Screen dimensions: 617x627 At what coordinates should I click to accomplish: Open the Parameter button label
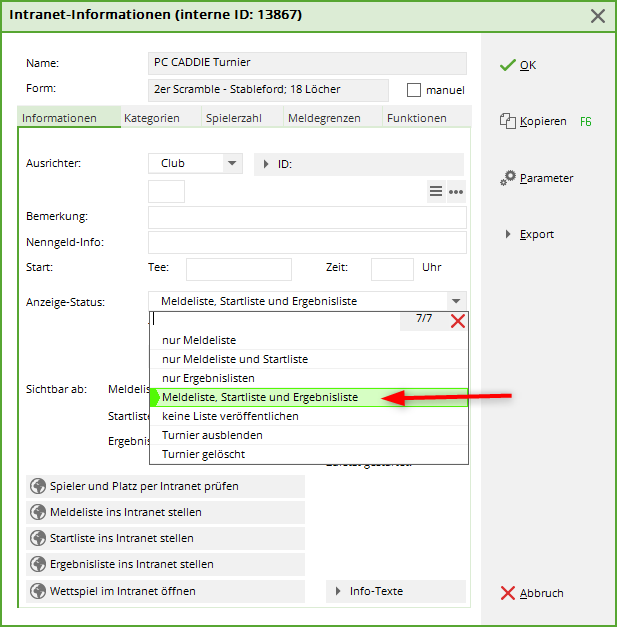pos(546,178)
